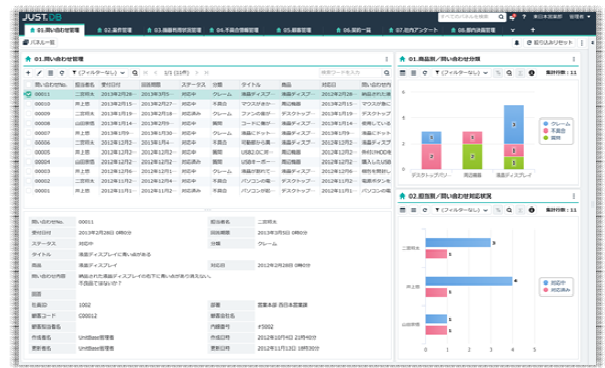Click the magnifier next to the inquiry list filter
The width and height of the screenshot is (605, 368).
(x=135, y=73)
